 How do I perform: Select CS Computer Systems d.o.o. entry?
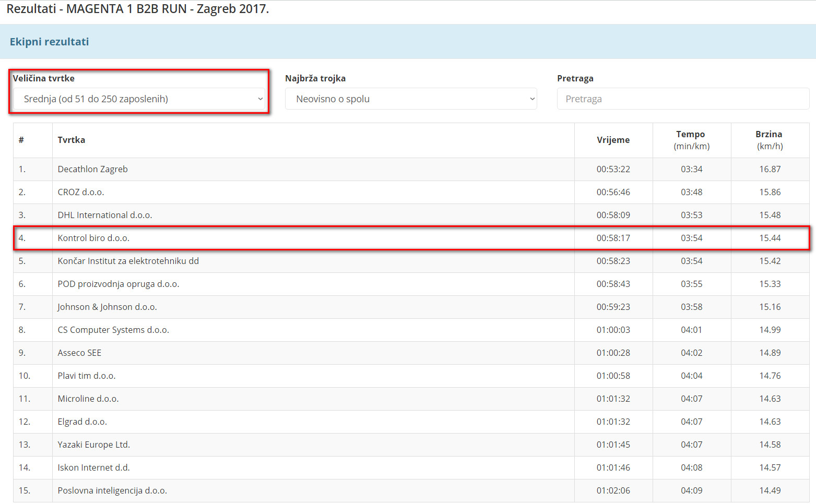(x=114, y=330)
